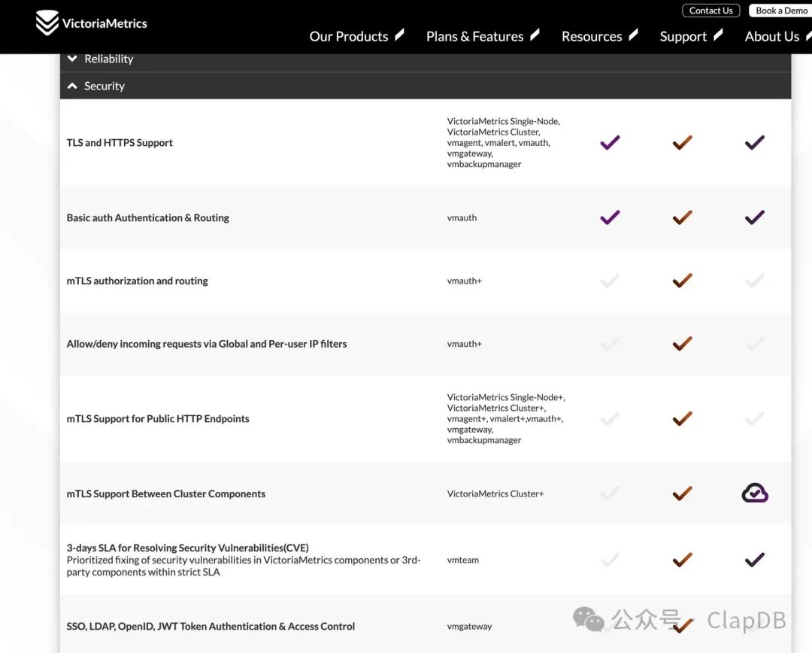Click the brown checkmark in Basic auth row
The height and width of the screenshot is (653, 812).
point(682,217)
